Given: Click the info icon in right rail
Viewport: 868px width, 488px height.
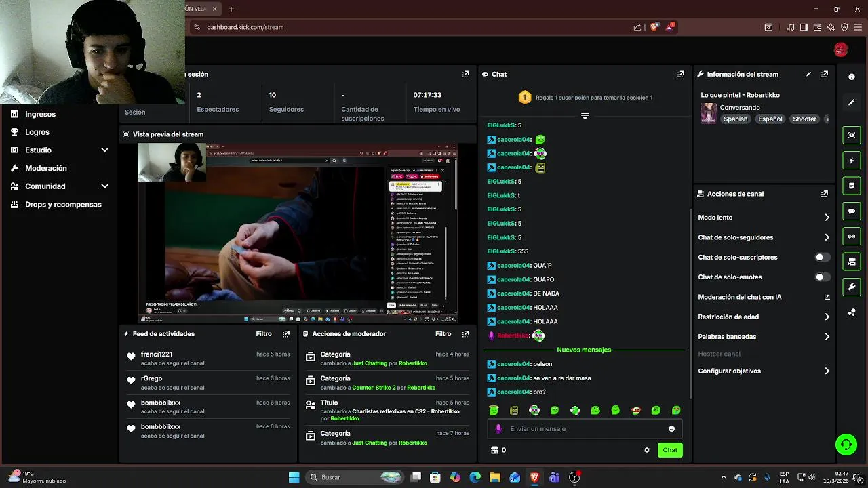Looking at the screenshot, I should tap(852, 77).
